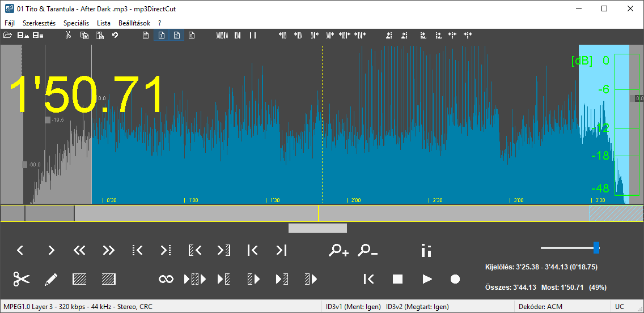This screenshot has height=313, width=644.
Task: Toggle the page '1' layout toolbar button
Action: tap(162, 35)
